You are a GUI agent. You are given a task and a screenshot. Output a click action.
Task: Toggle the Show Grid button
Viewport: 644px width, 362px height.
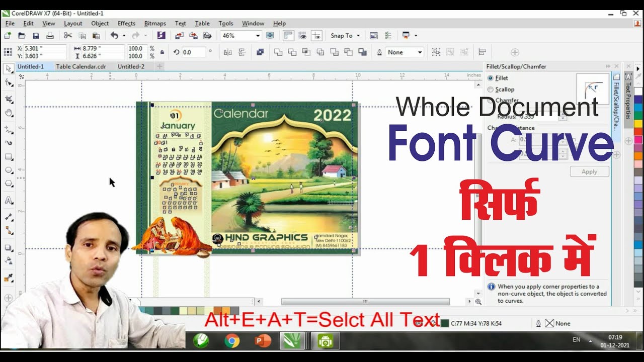303,36
